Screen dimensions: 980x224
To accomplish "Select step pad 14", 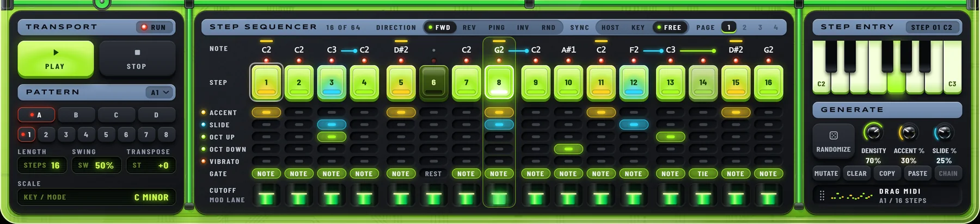I will pos(703,83).
